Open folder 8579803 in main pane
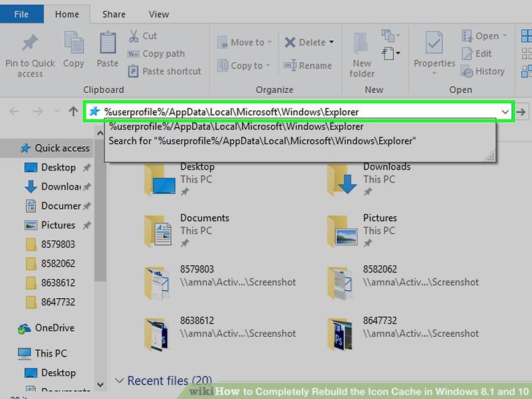The width and height of the screenshot is (532, 399). [156, 283]
